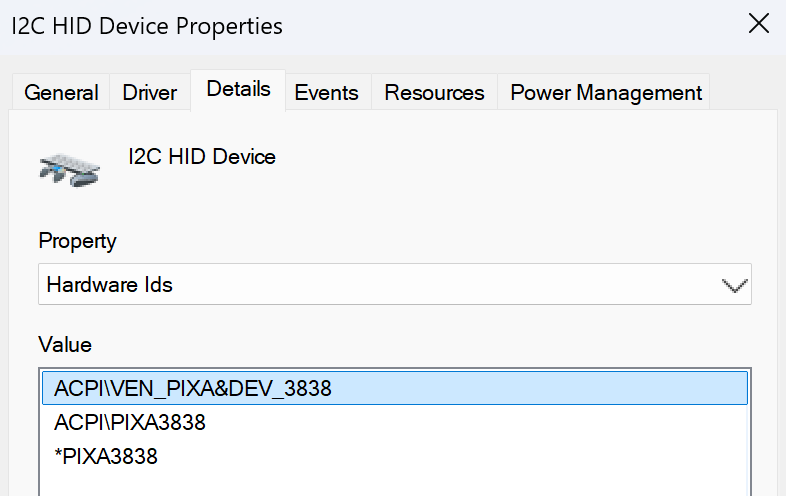Click the I2C HID device icon
The height and width of the screenshot is (496, 786).
click(x=69, y=170)
